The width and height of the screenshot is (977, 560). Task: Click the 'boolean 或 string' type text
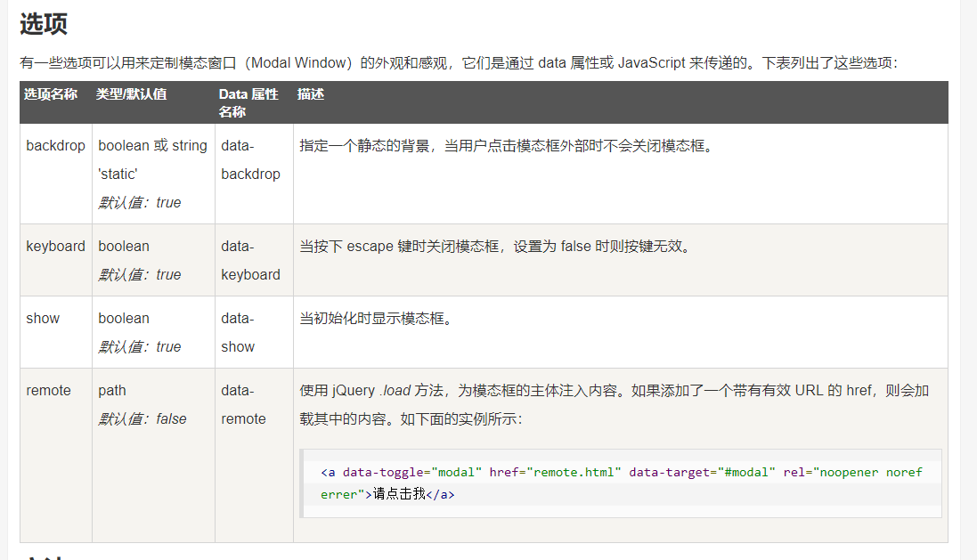click(152, 145)
